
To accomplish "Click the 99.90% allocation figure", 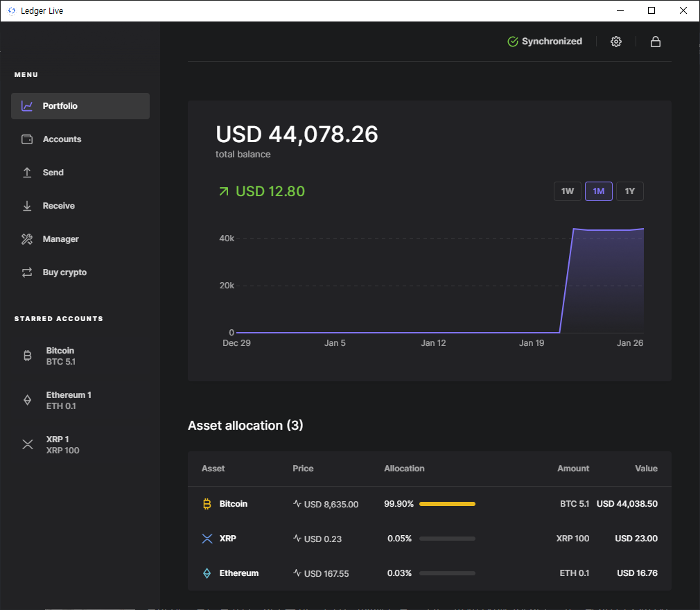I will (x=399, y=504).
